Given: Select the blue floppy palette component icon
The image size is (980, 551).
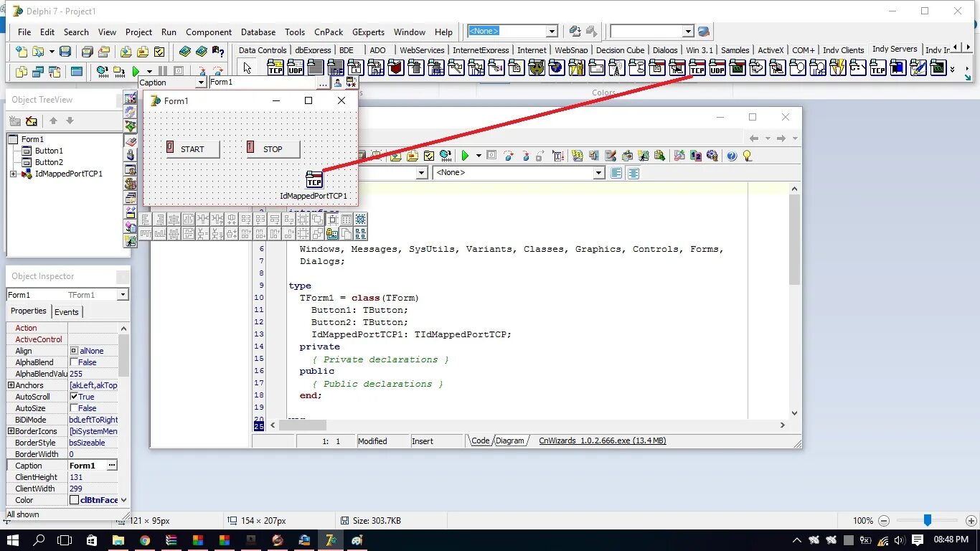Looking at the screenshot, I should pyautogui.click(x=897, y=68).
